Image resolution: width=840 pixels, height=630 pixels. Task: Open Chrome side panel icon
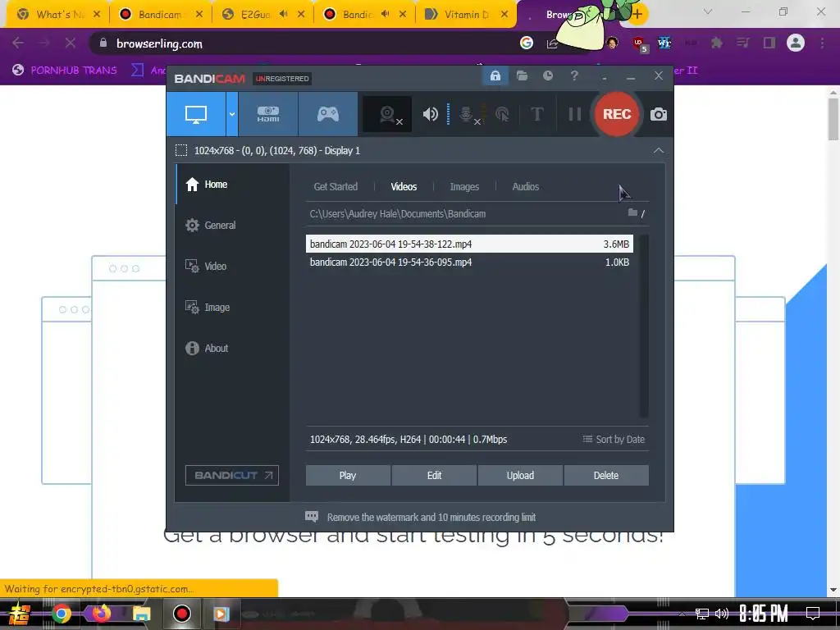(x=769, y=43)
